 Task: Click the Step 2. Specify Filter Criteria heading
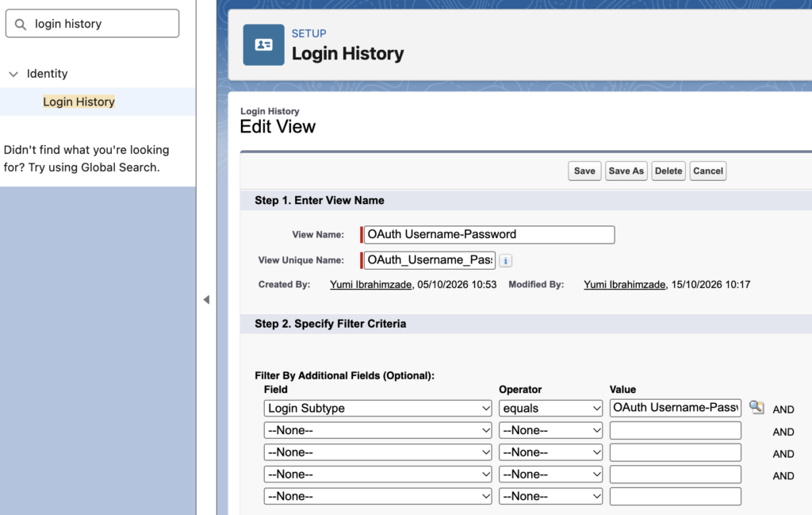(331, 324)
